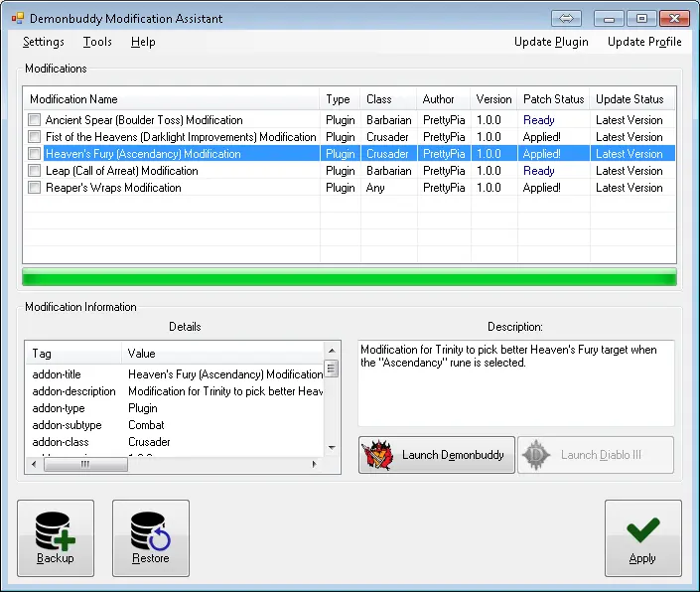Check the Ancient Spear (Boulder Toss) checkbox
The height and width of the screenshot is (592, 700).
(x=34, y=119)
